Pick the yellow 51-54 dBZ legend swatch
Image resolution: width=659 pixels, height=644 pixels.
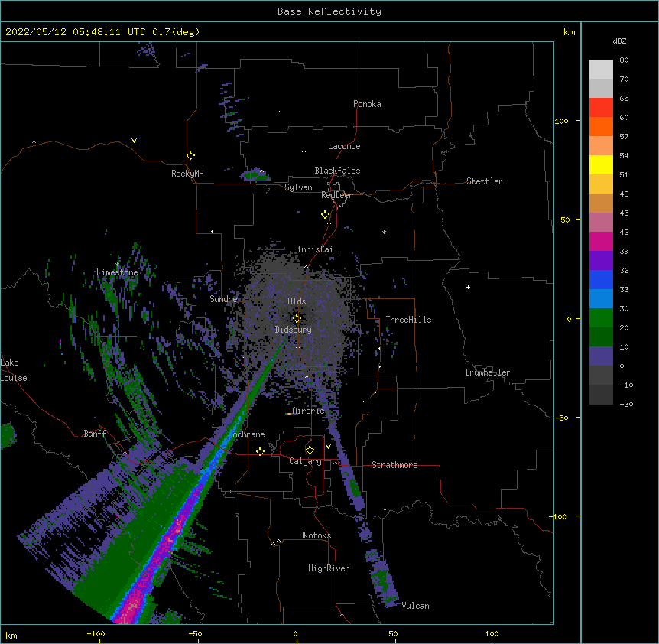(x=601, y=164)
